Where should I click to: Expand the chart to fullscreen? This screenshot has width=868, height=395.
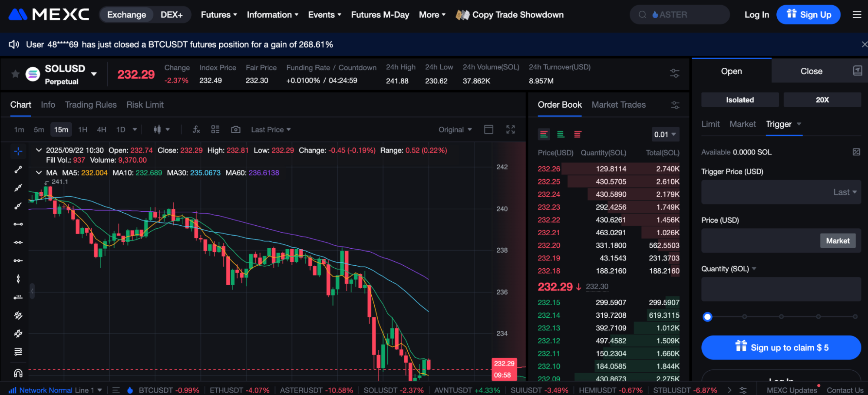[x=511, y=129]
